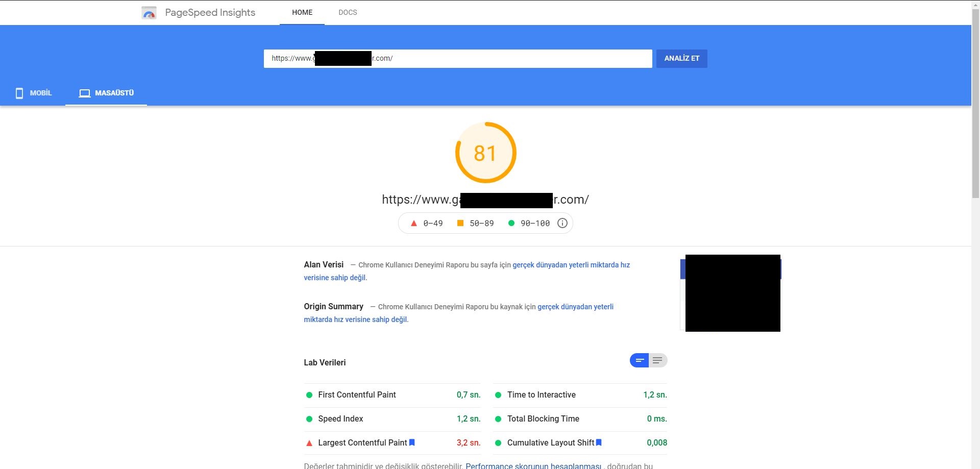Click the score gauge showing 81
Screen dimensions: 980x469
[485, 153]
